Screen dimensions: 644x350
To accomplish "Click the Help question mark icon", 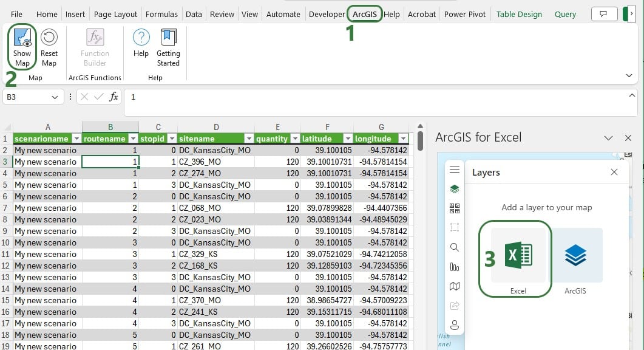I will 141,38.
